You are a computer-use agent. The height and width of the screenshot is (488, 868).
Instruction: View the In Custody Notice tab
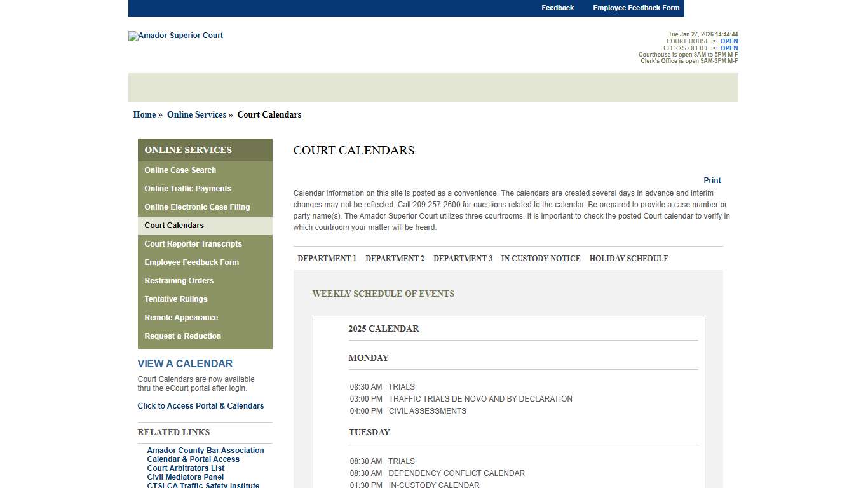541,259
